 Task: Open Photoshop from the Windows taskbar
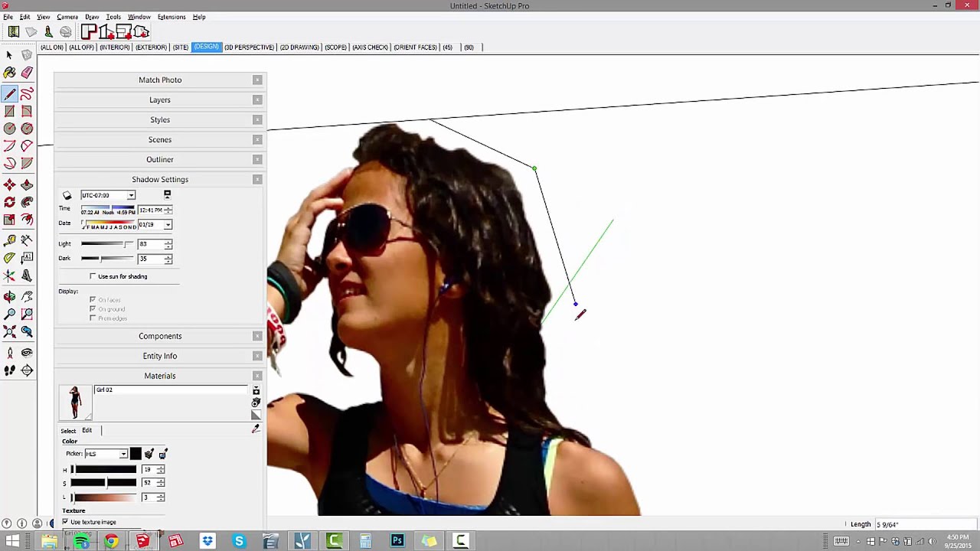[397, 541]
